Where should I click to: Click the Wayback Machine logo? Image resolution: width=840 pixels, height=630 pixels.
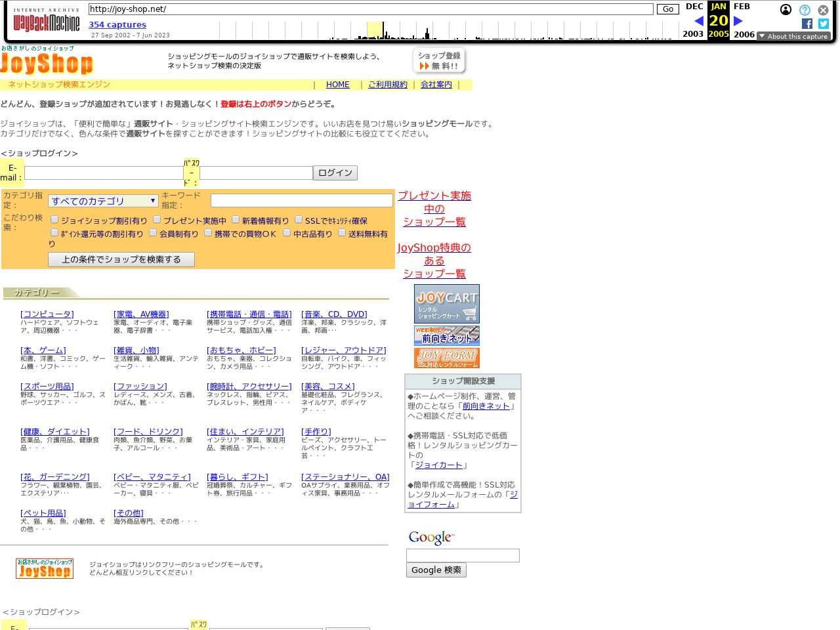pos(46,20)
